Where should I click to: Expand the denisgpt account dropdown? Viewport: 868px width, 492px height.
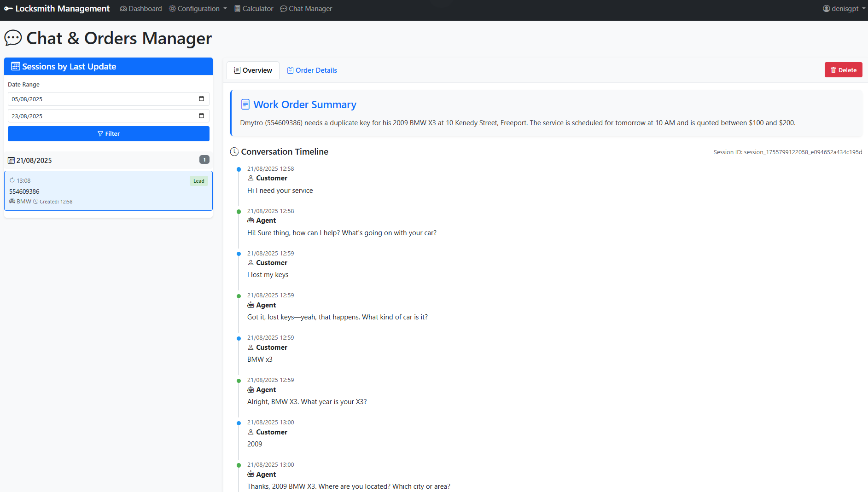click(x=844, y=8)
